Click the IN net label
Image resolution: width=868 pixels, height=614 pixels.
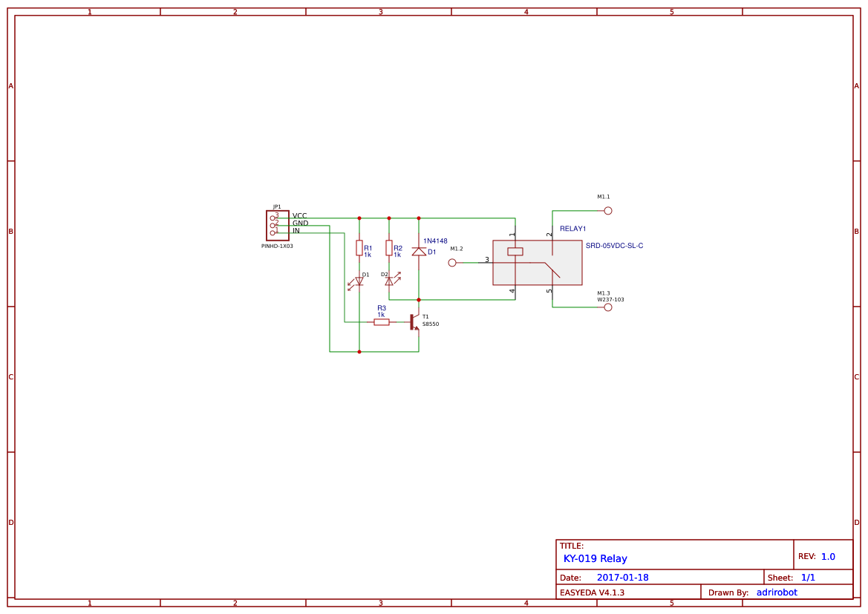(x=296, y=230)
